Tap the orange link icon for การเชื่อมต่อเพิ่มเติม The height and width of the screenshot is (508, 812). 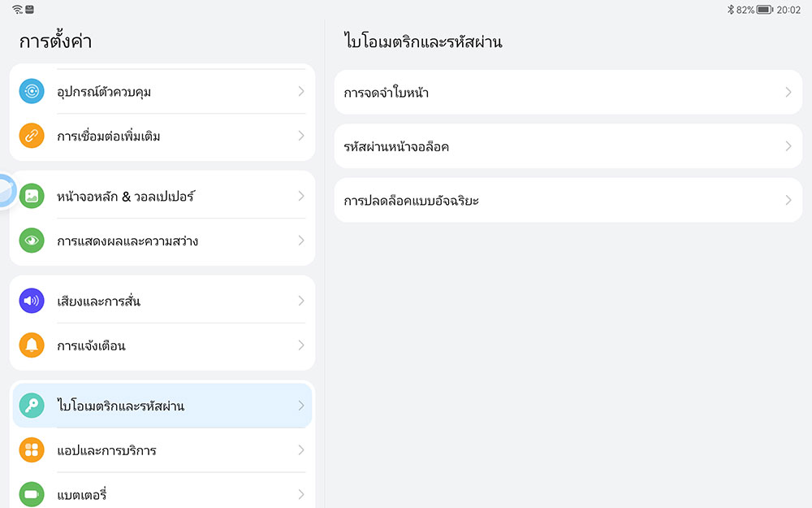tap(32, 136)
